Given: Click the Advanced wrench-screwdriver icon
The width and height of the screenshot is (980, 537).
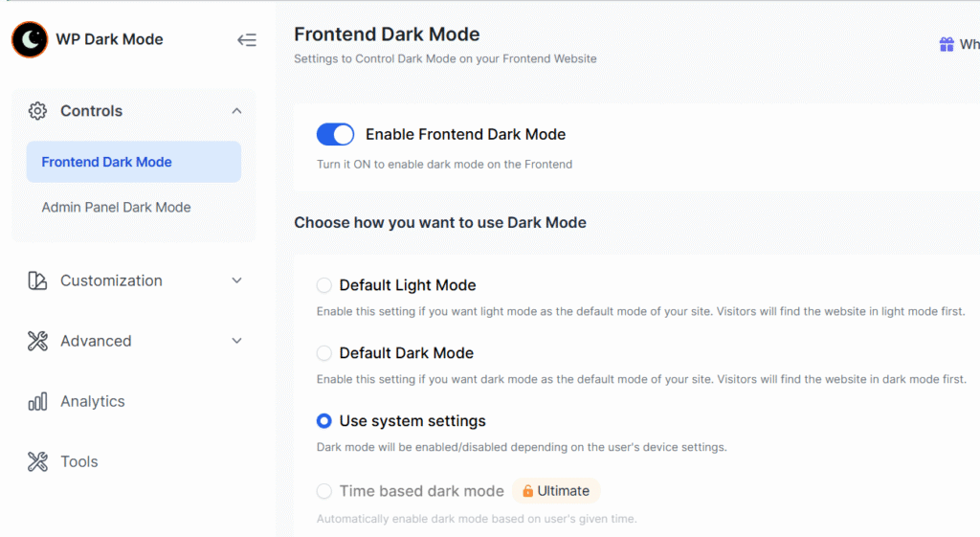Looking at the screenshot, I should coord(37,341).
